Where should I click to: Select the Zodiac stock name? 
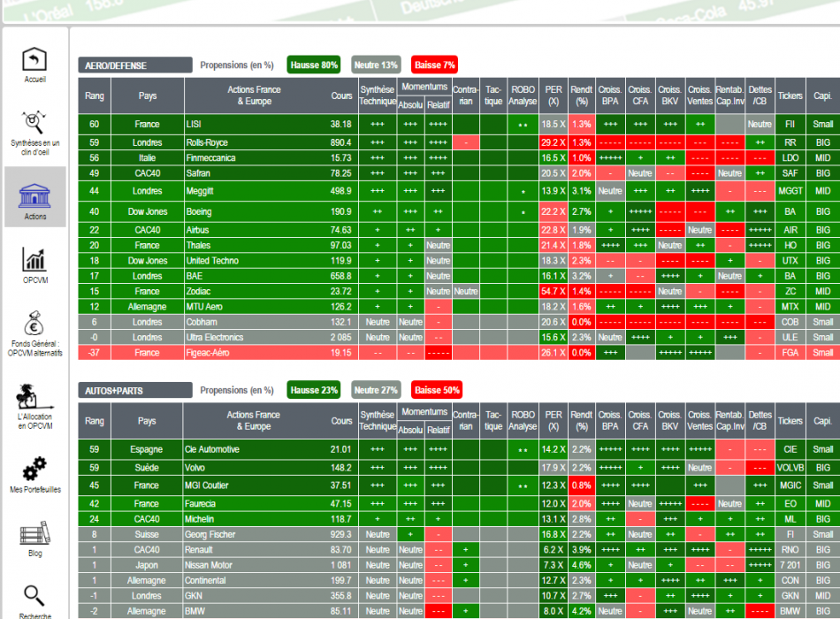[198, 292]
